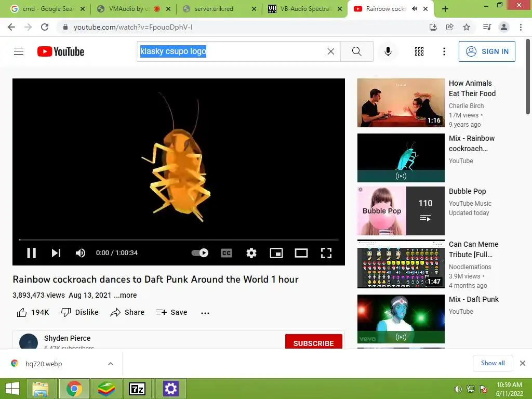The image size is (532, 399).
Task: Go back in browser history
Action: [x=11, y=27]
